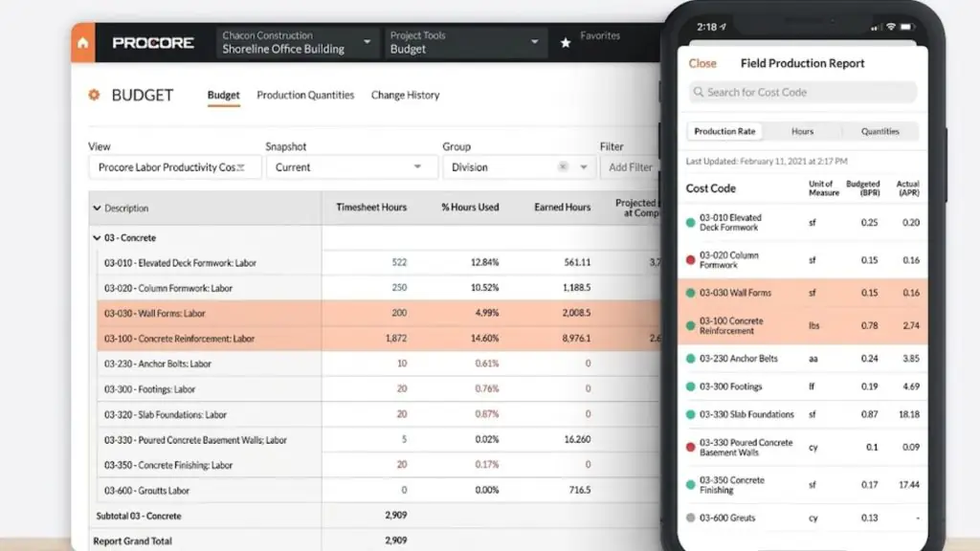Collapse the Description column header chevron
The width and height of the screenshot is (980, 551).
(97, 208)
